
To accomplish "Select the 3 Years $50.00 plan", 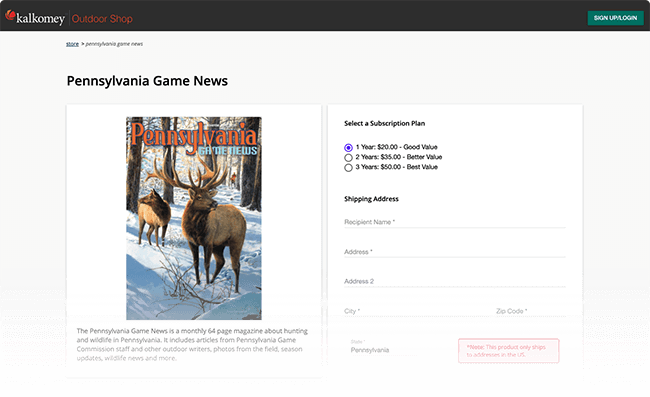I will tap(348, 167).
